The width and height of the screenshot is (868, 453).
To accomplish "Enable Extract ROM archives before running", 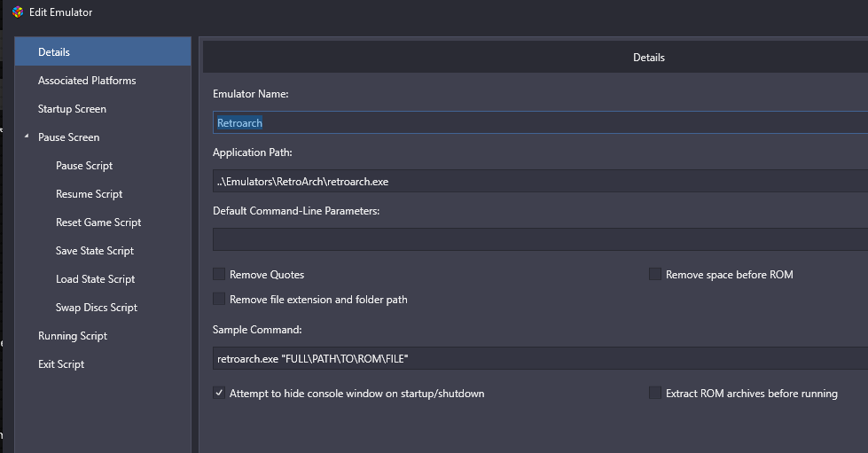I will 655,394.
